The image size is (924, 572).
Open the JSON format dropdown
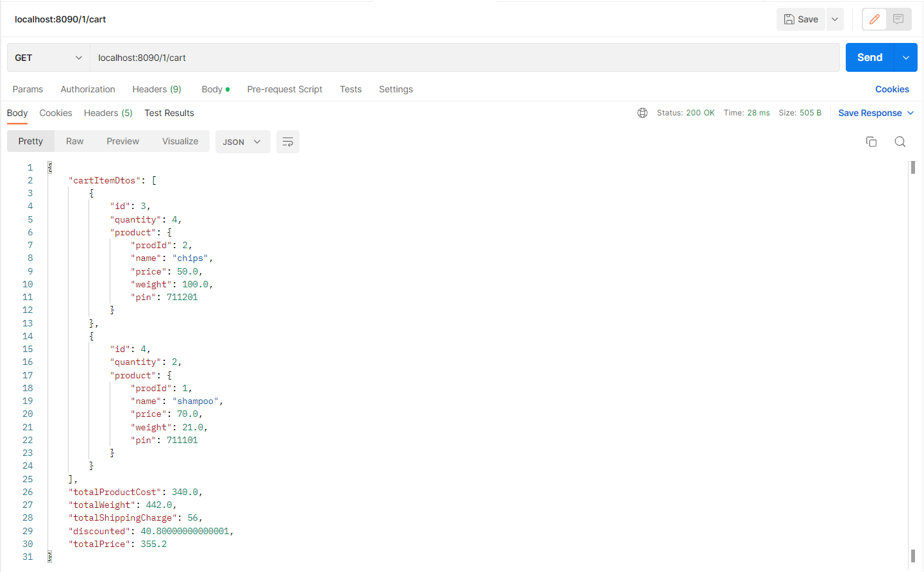click(x=242, y=142)
